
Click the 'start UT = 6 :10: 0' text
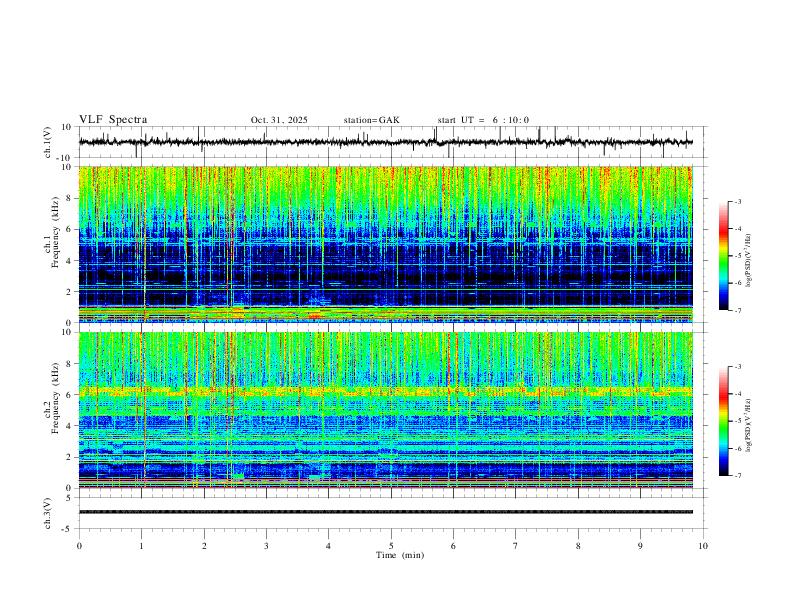483,120
